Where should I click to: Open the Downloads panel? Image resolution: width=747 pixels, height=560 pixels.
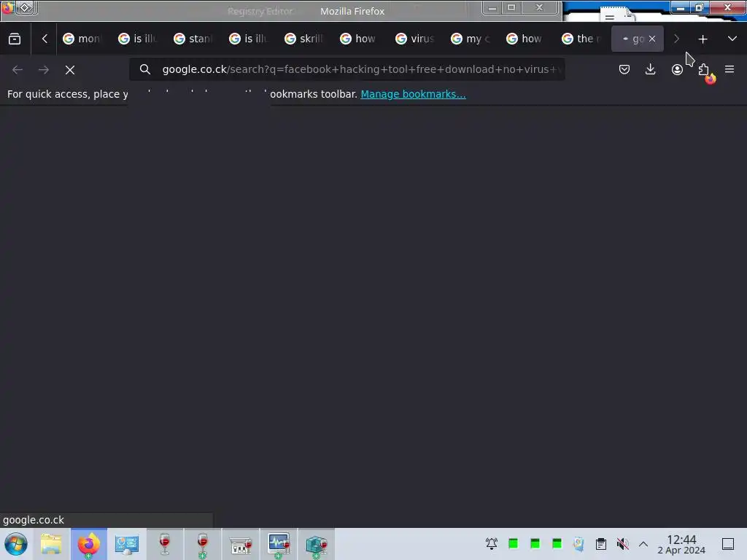tap(650, 69)
